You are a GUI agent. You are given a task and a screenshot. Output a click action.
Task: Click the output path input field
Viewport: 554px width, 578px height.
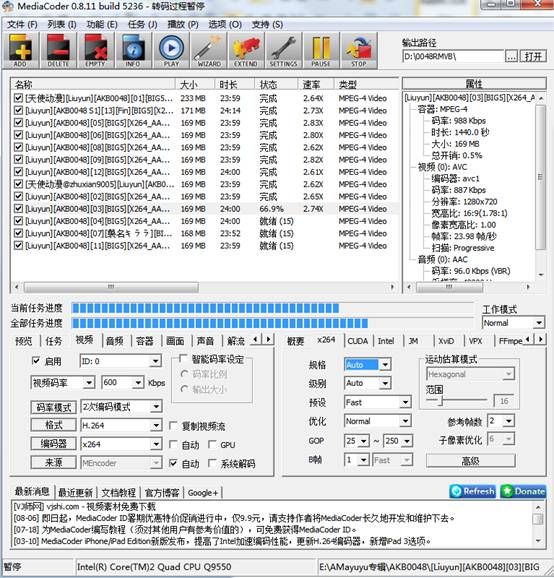(x=453, y=56)
